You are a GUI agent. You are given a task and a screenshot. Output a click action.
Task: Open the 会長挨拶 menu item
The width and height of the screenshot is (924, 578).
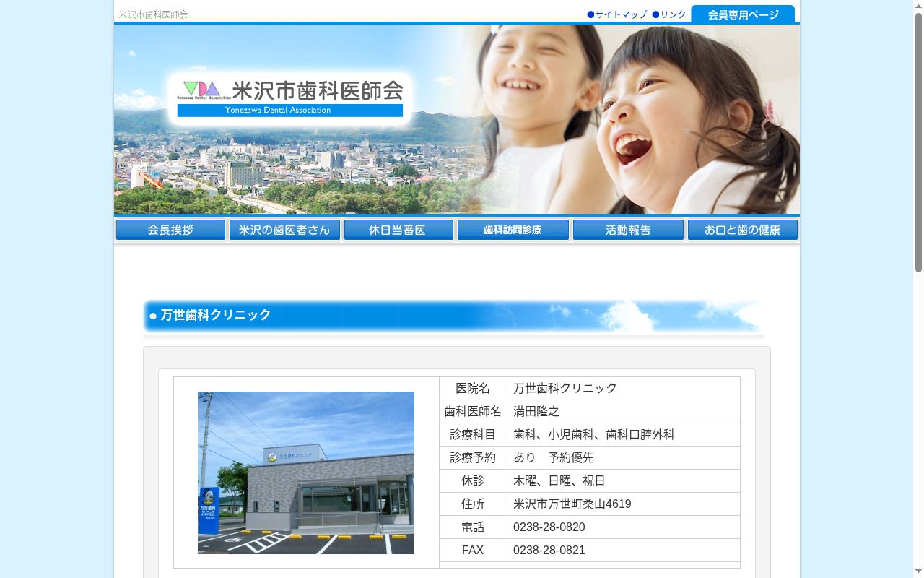[170, 230]
